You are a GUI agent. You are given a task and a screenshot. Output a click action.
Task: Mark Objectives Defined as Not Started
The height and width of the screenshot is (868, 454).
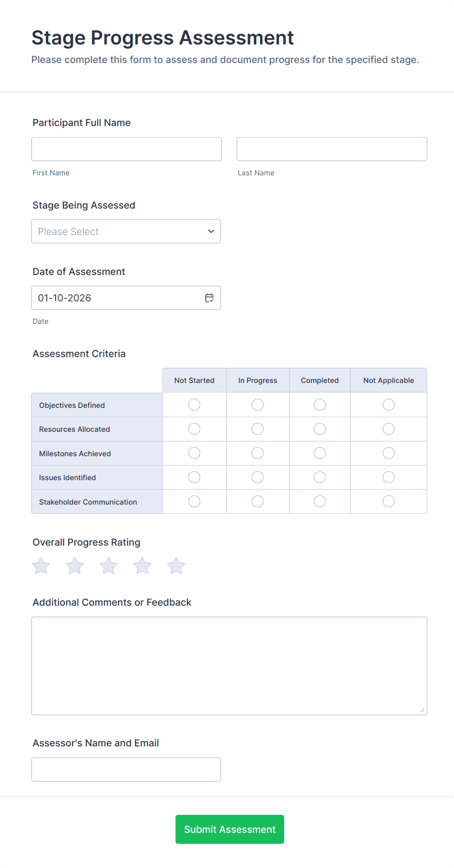point(194,405)
